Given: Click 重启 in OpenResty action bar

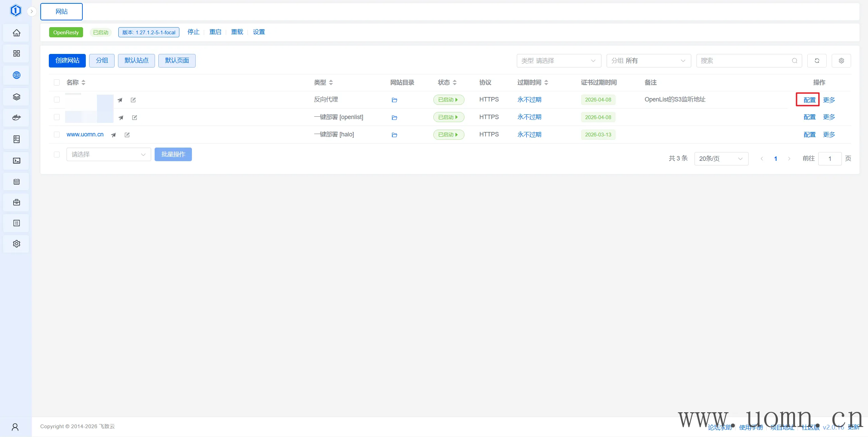Looking at the screenshot, I should pyautogui.click(x=215, y=32).
